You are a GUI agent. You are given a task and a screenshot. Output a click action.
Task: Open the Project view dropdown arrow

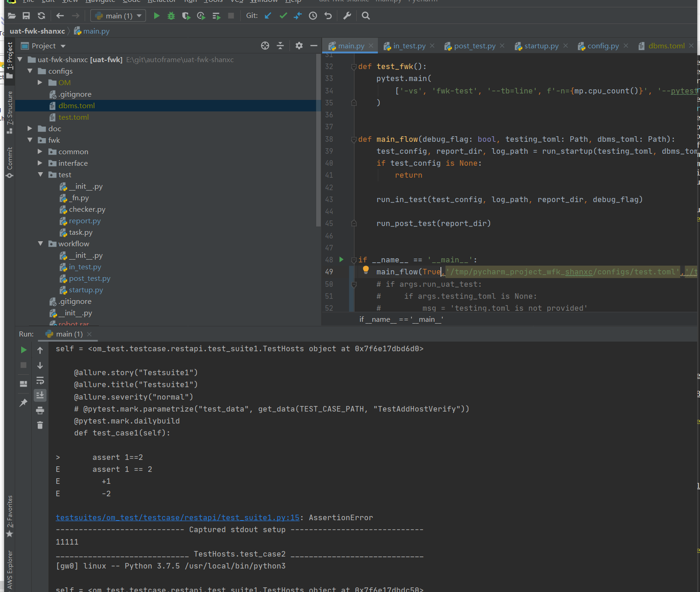pos(63,46)
